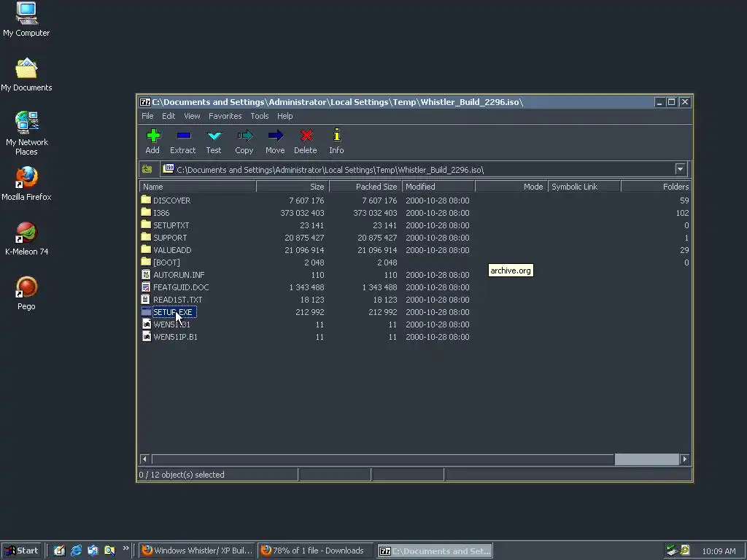Open the File menu
This screenshot has width=747, height=560.
[147, 116]
